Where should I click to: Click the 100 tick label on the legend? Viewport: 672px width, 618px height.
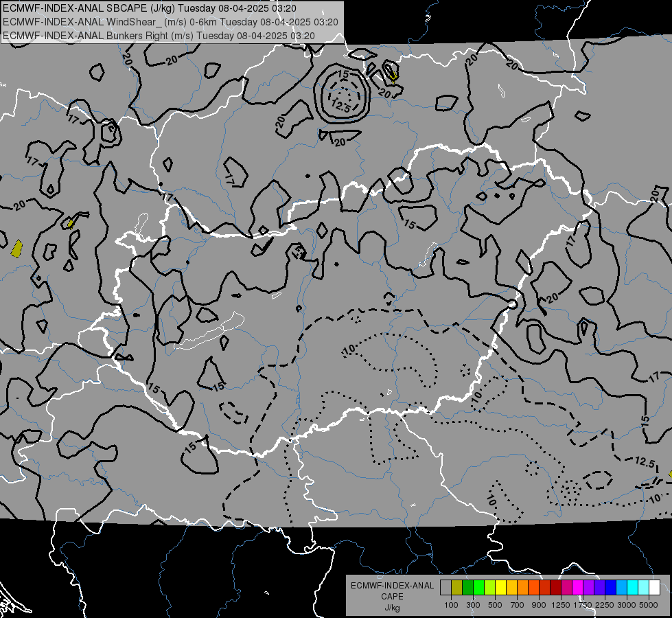click(x=451, y=605)
